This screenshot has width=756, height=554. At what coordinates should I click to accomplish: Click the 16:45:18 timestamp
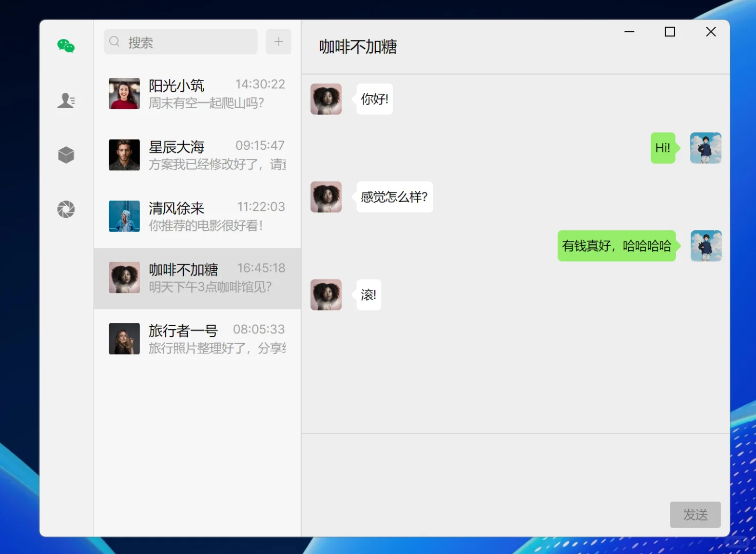tap(261, 268)
